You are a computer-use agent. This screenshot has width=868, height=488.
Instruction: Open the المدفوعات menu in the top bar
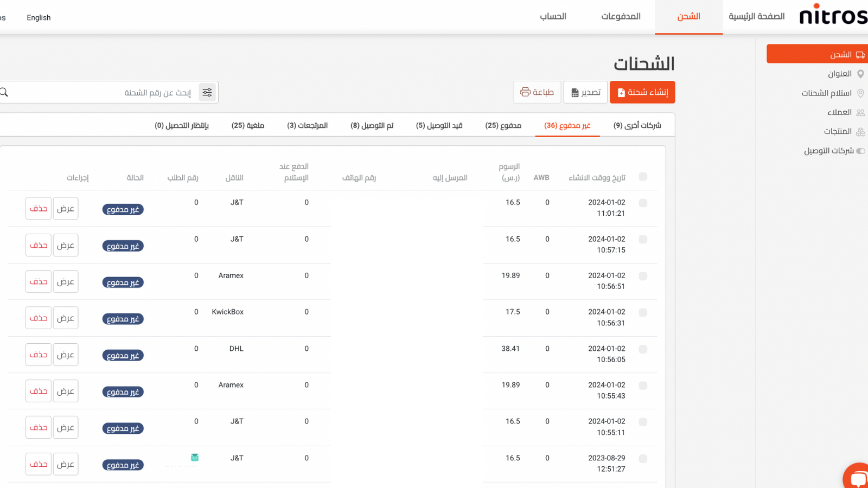pos(620,16)
